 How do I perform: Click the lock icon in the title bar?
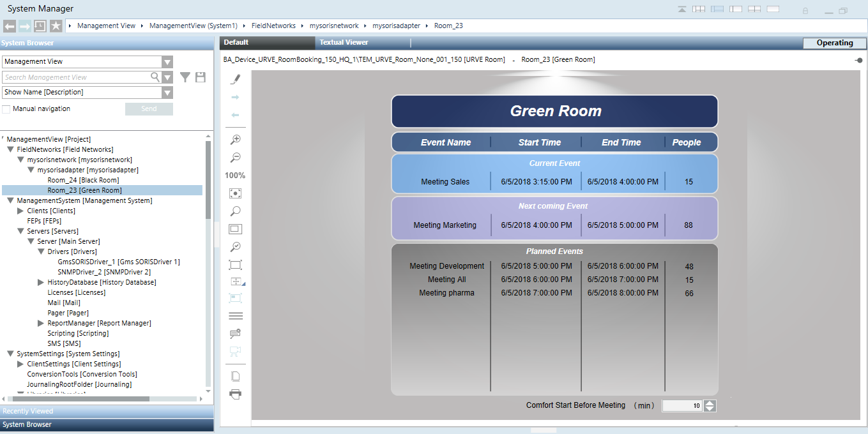point(805,10)
